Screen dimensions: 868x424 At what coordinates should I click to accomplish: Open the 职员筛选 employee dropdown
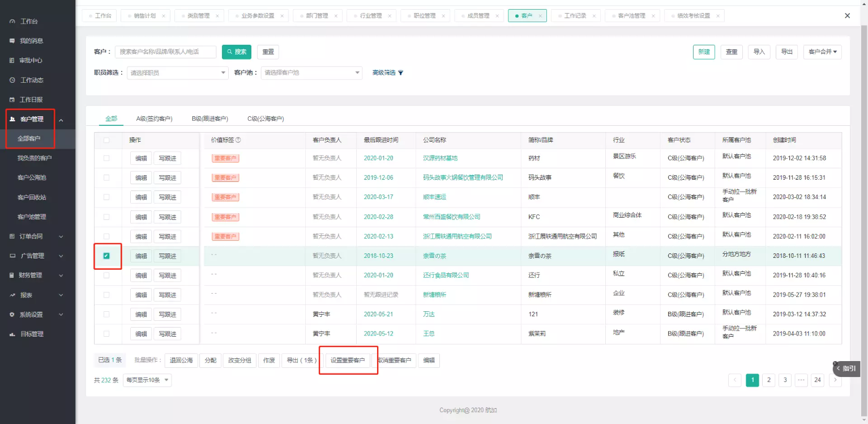(177, 73)
